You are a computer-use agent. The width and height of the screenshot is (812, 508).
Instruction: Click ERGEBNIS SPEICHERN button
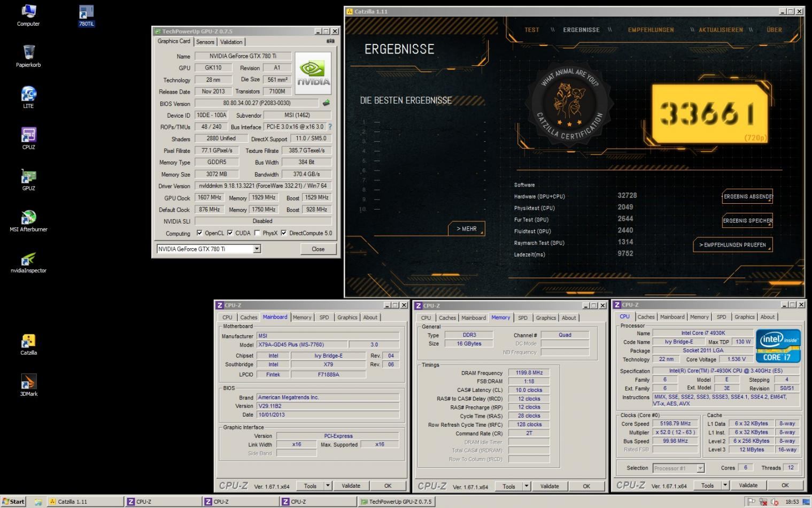747,220
